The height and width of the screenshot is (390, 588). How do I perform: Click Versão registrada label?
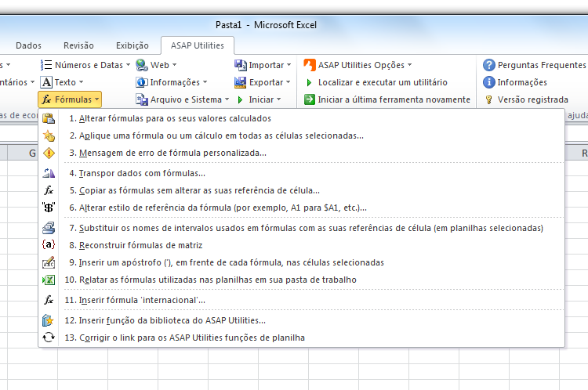[x=533, y=99]
